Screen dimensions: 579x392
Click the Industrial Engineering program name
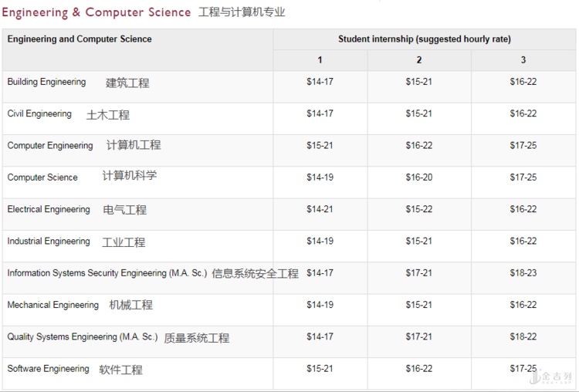pyautogui.click(x=49, y=242)
